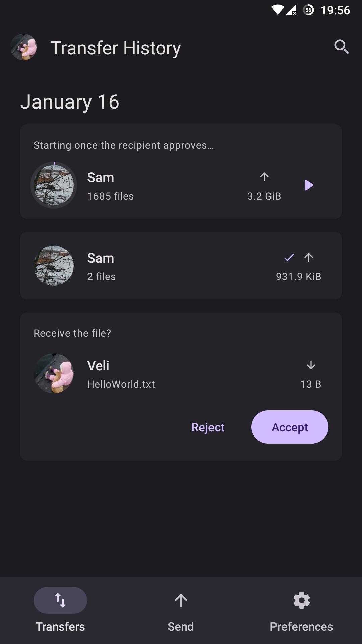Tap Sam's avatar on the 2 files transfer

pyautogui.click(x=54, y=266)
